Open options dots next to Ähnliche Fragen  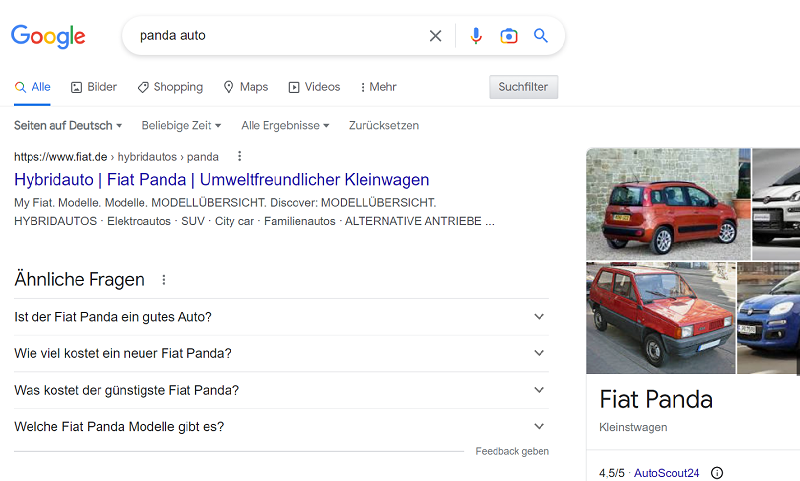[x=164, y=280]
